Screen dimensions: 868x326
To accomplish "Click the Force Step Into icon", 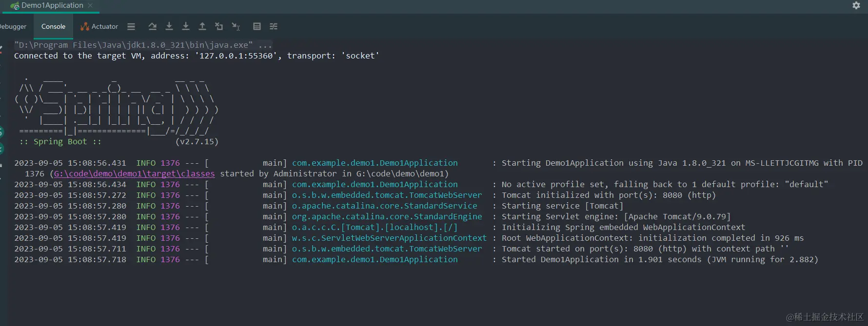I will [x=186, y=26].
